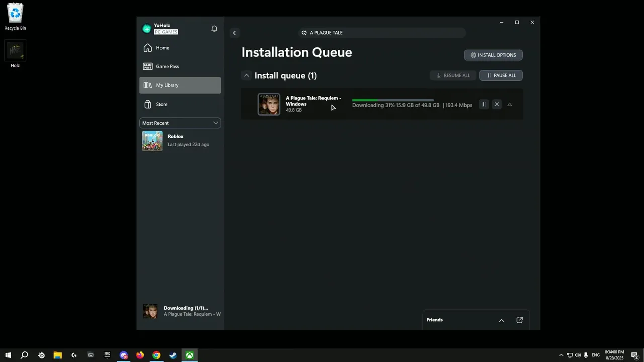Open Steam from the taskbar

coord(173,355)
